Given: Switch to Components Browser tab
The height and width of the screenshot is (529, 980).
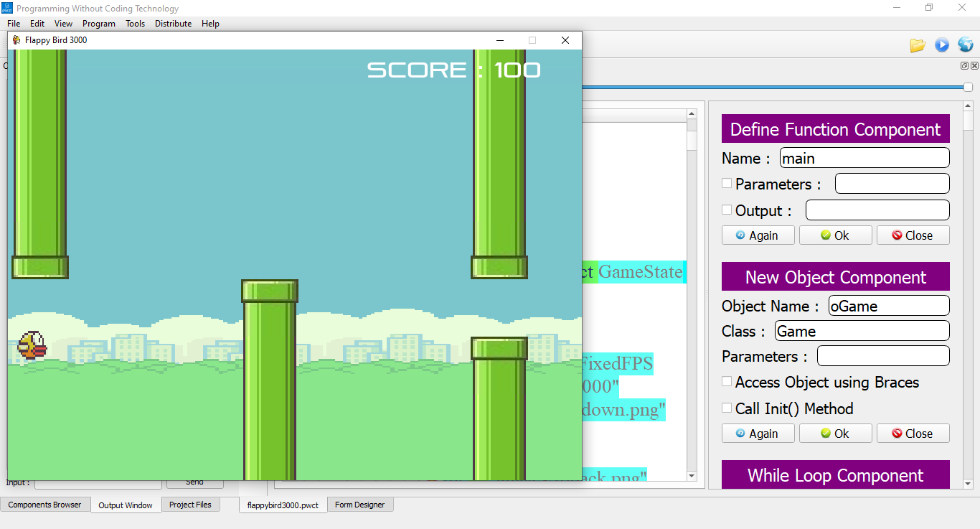Looking at the screenshot, I should 45,505.
